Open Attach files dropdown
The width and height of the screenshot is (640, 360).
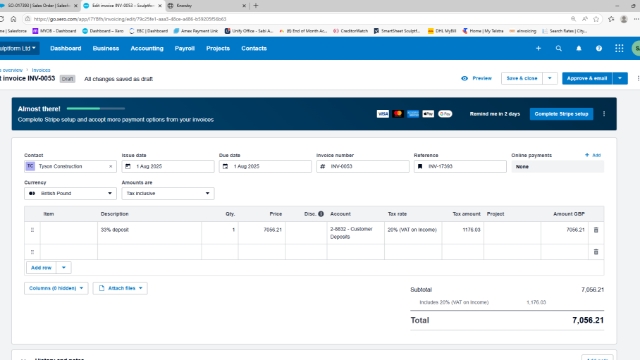pyautogui.click(x=120, y=288)
